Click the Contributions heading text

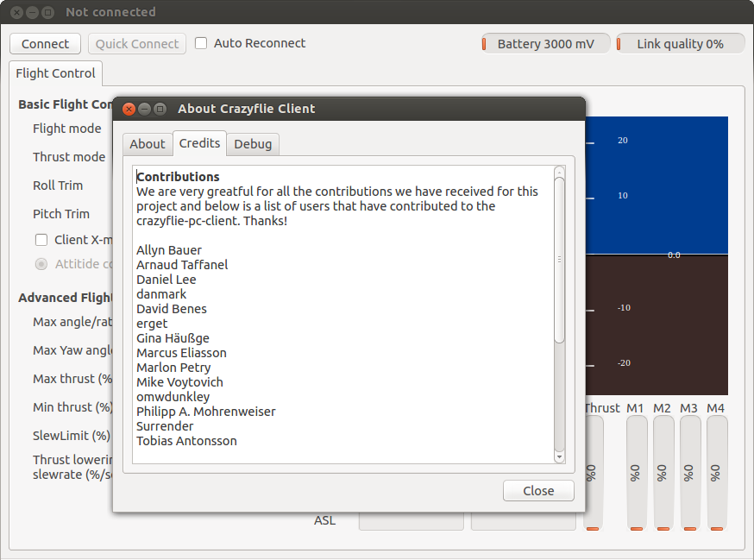(178, 177)
